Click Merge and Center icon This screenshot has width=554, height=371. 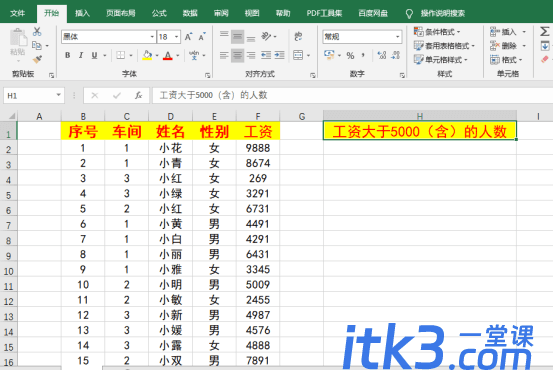coord(298,55)
